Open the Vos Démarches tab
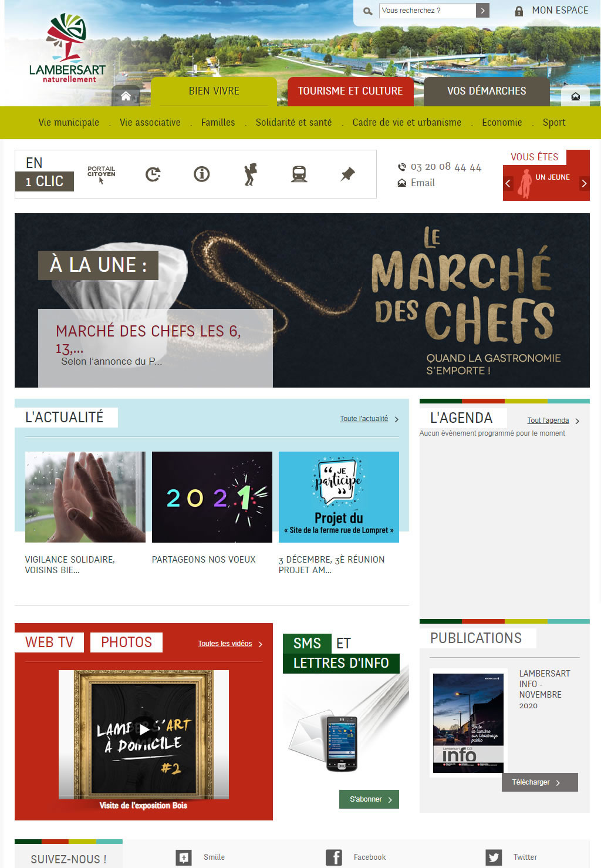The image size is (601, 868). pos(487,91)
